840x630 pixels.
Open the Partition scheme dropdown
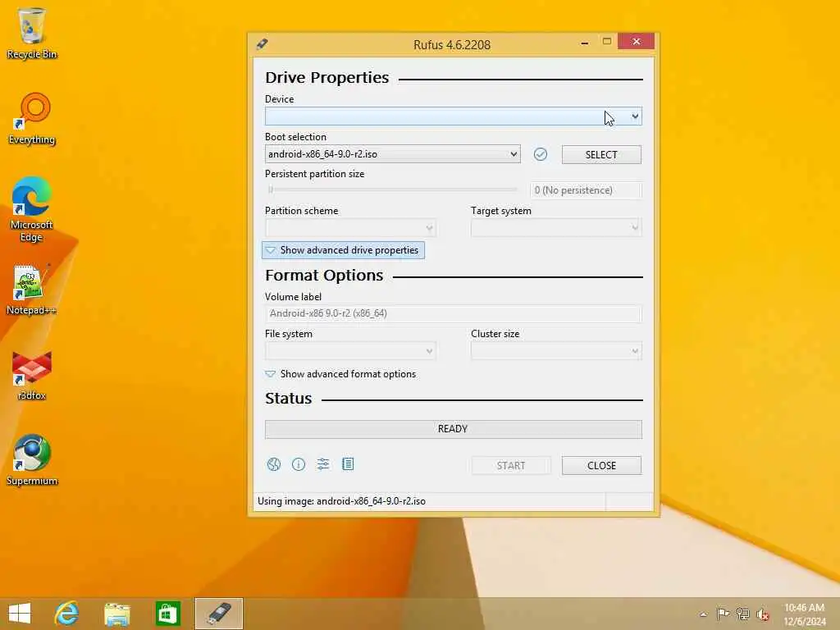coord(350,228)
